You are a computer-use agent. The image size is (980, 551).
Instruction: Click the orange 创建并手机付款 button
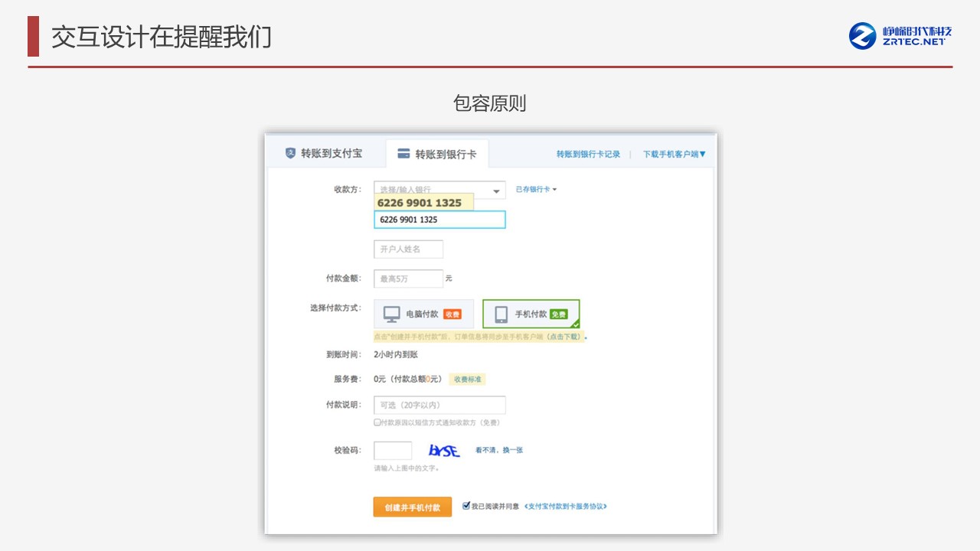click(412, 507)
